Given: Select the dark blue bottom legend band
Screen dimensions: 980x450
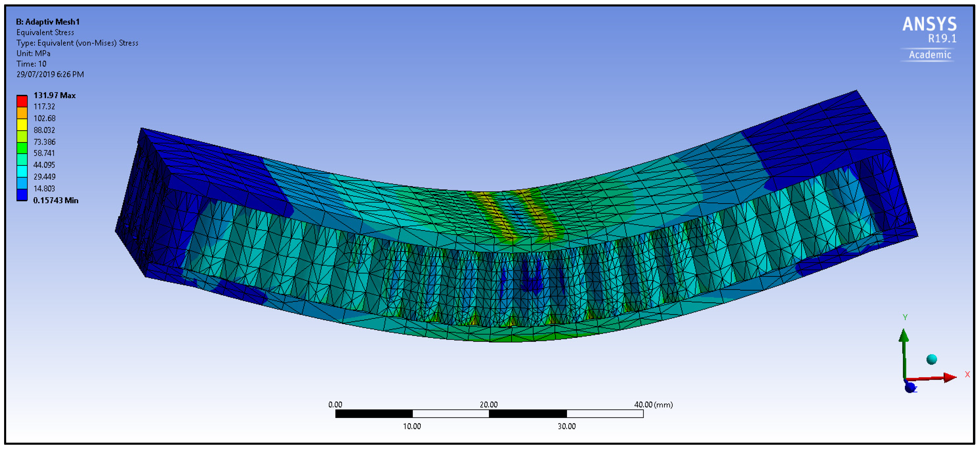Looking at the screenshot, I should pyautogui.click(x=22, y=195).
